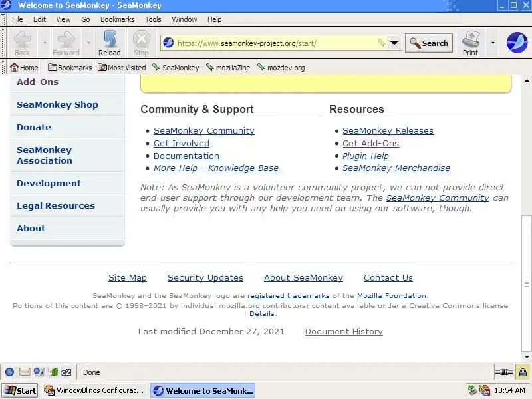Open the Documentation link

point(186,156)
